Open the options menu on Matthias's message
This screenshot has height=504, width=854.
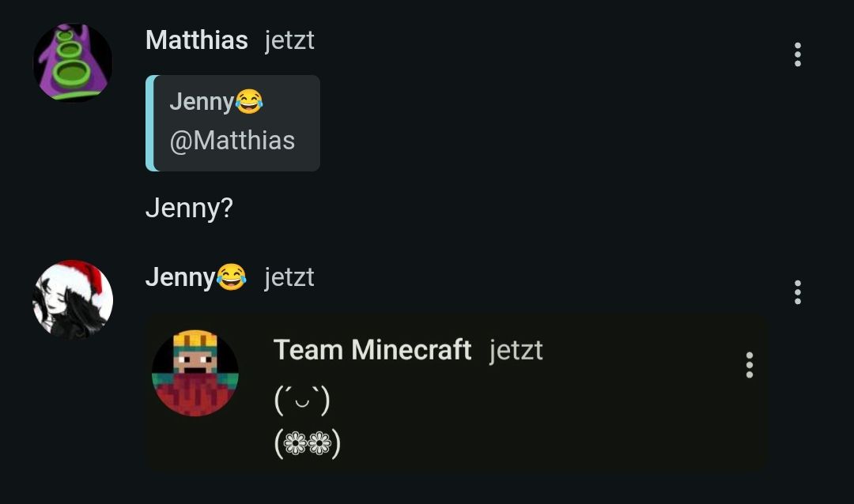(797, 55)
